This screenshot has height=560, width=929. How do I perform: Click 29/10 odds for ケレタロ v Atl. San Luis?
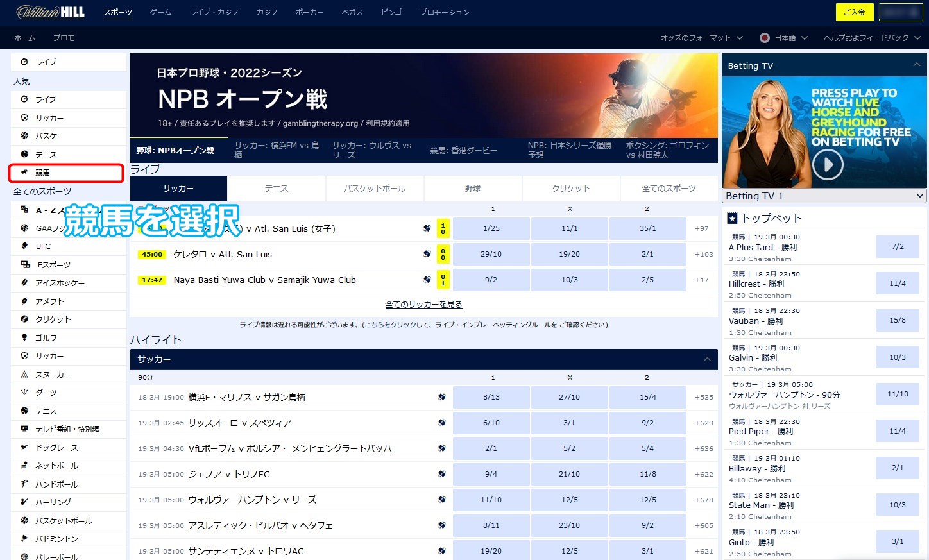point(491,254)
